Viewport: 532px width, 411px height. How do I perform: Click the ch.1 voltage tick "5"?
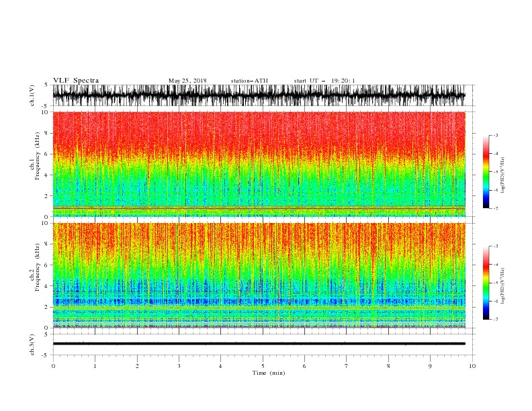pyautogui.click(x=46, y=85)
